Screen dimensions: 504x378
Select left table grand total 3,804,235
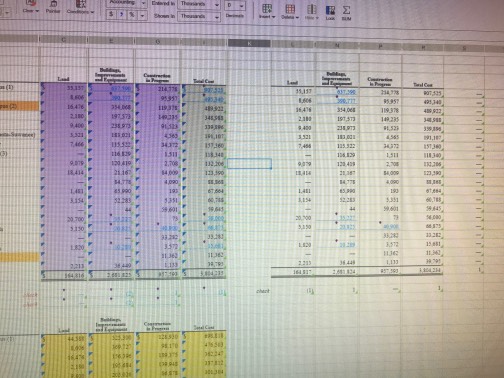coord(204,275)
